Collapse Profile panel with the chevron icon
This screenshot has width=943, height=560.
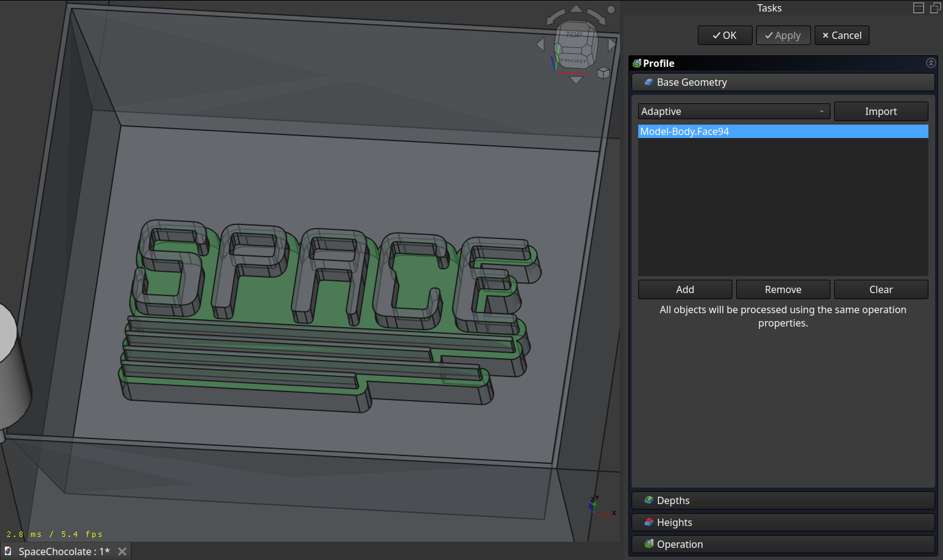coord(930,63)
